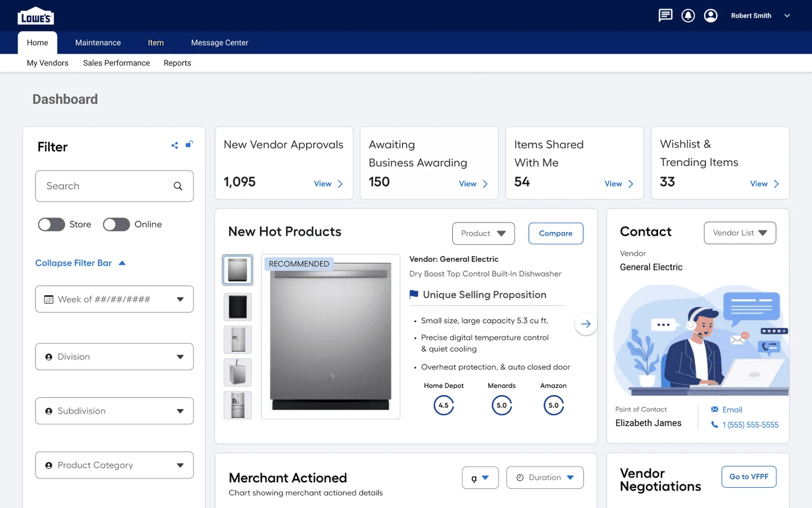
Task: Open the chat messages icon
Action: click(x=665, y=15)
